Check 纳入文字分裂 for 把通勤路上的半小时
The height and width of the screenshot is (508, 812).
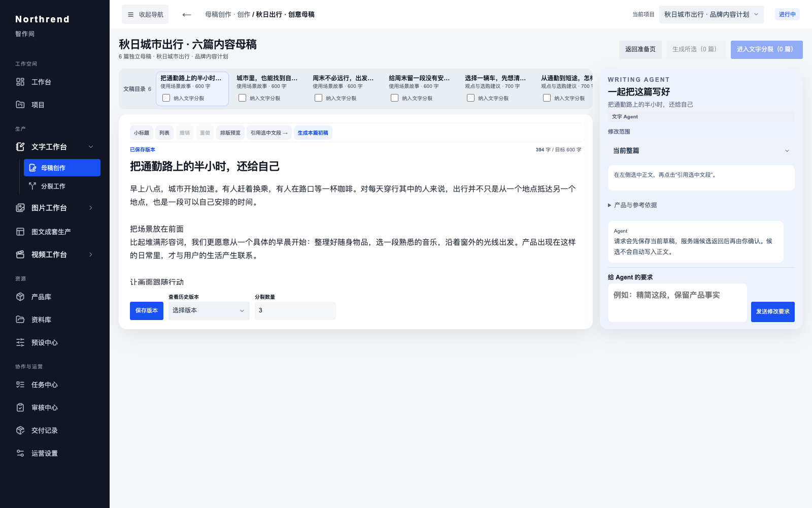(x=166, y=98)
